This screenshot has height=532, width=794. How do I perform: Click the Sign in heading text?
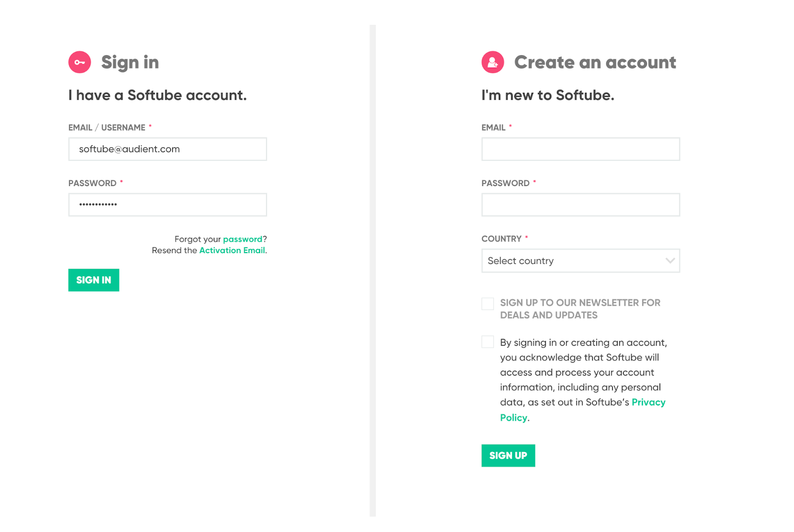pos(130,63)
